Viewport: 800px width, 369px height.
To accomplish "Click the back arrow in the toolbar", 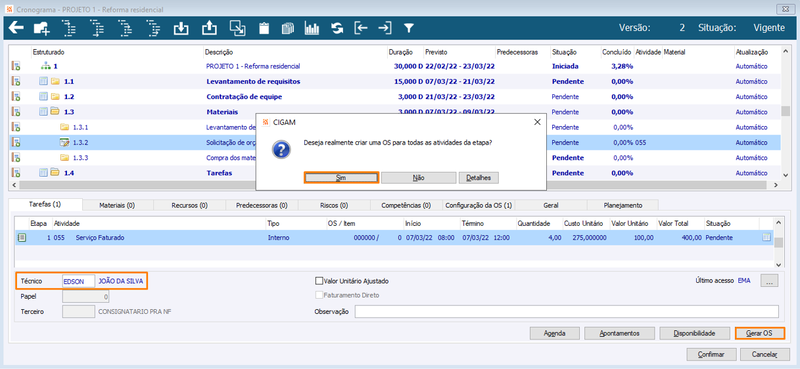I will click(x=16, y=28).
